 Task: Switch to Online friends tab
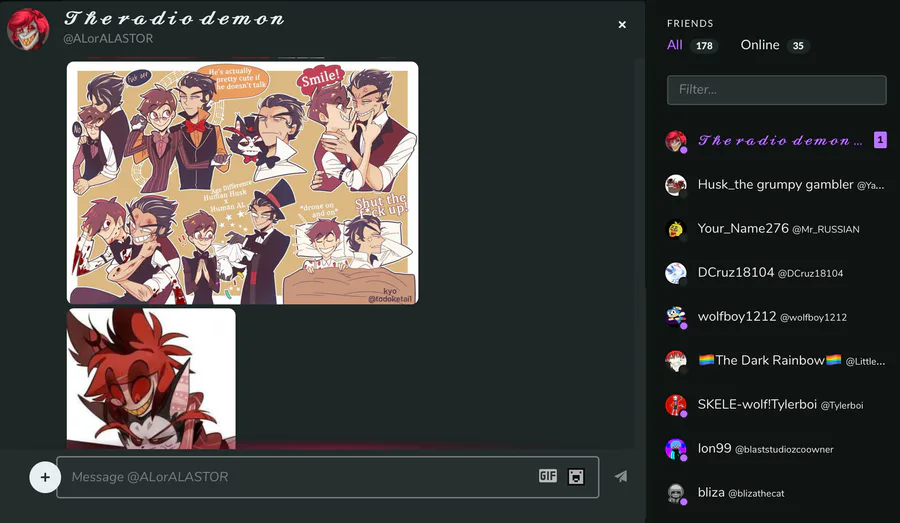(x=759, y=45)
